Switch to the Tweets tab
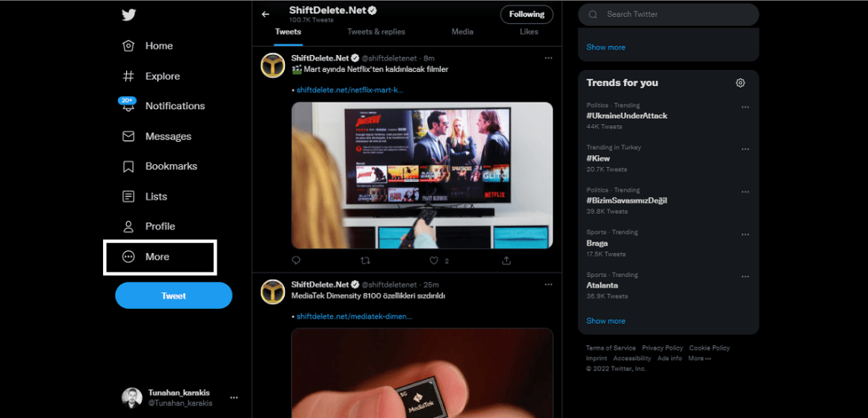Image resolution: width=868 pixels, height=418 pixels. coord(288,32)
